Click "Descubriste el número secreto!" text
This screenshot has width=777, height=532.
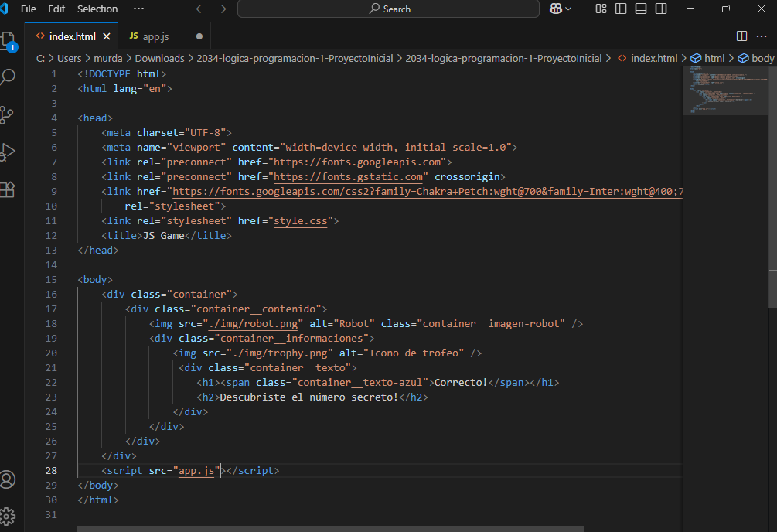(x=308, y=397)
